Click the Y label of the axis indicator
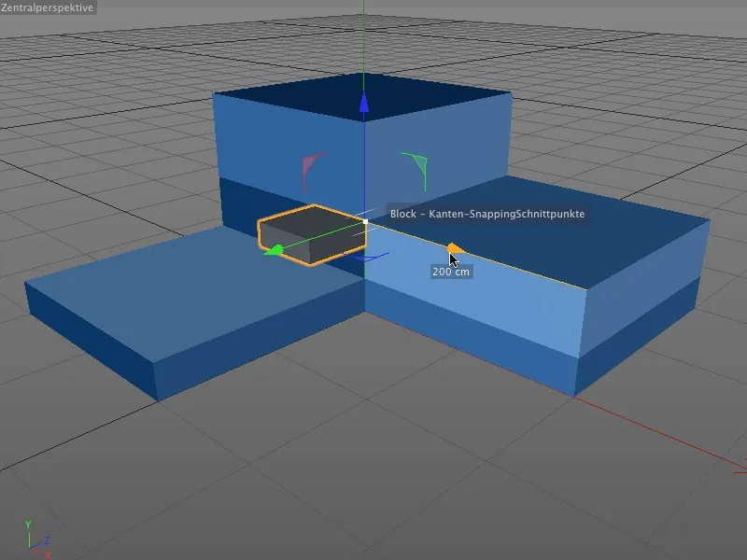The height and width of the screenshot is (560, 747). [x=28, y=524]
